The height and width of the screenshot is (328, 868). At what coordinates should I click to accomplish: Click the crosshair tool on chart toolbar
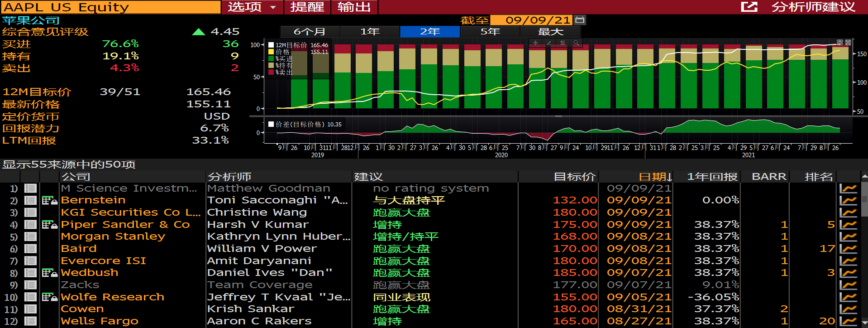point(535,43)
